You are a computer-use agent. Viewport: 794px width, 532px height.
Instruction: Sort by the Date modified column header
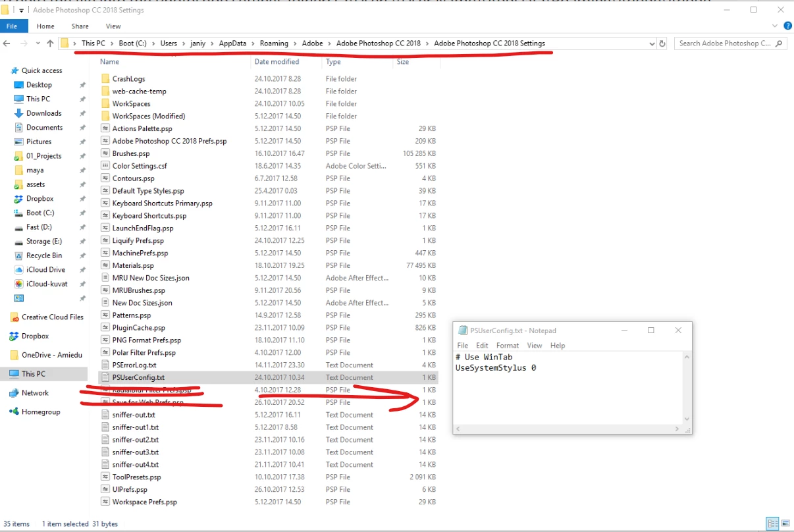(277, 62)
